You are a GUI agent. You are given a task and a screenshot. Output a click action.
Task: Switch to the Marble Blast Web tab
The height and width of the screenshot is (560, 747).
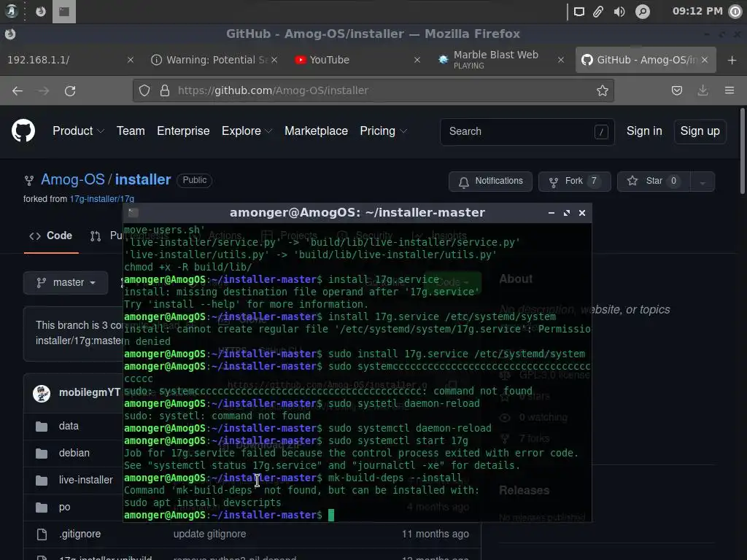click(x=499, y=60)
